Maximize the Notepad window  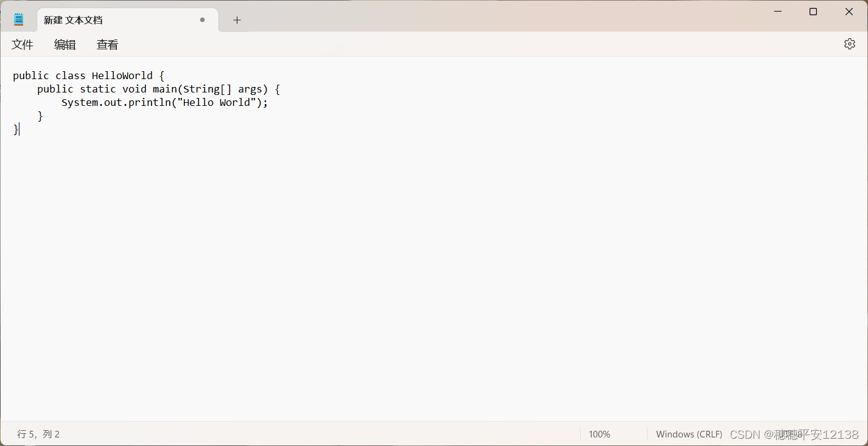(x=813, y=12)
